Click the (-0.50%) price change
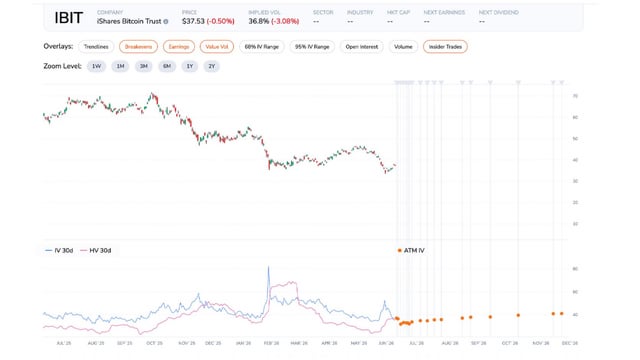Viewport: 640px width, 360px height. point(220,21)
